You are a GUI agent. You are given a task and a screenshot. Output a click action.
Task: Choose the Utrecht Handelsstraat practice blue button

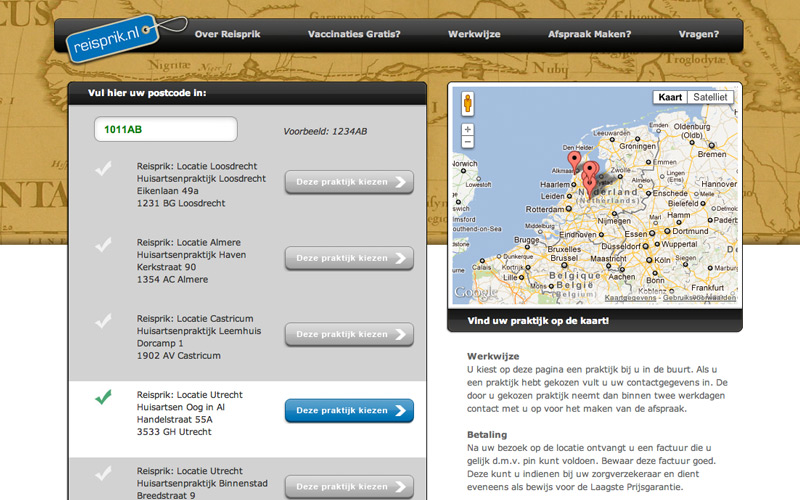[348, 411]
